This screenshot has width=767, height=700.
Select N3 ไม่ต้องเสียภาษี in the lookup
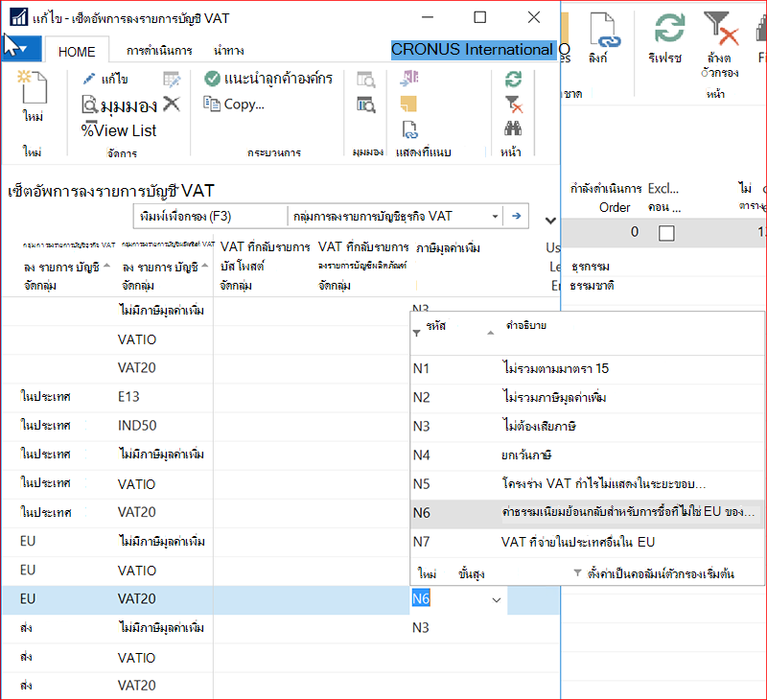point(587,426)
